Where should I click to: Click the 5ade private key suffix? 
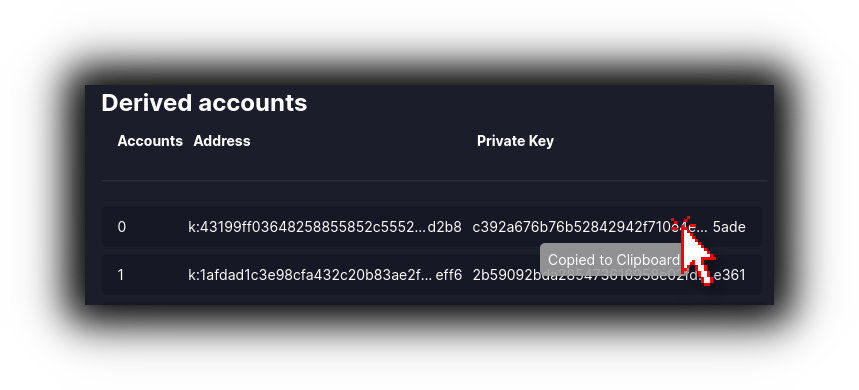coord(729,227)
